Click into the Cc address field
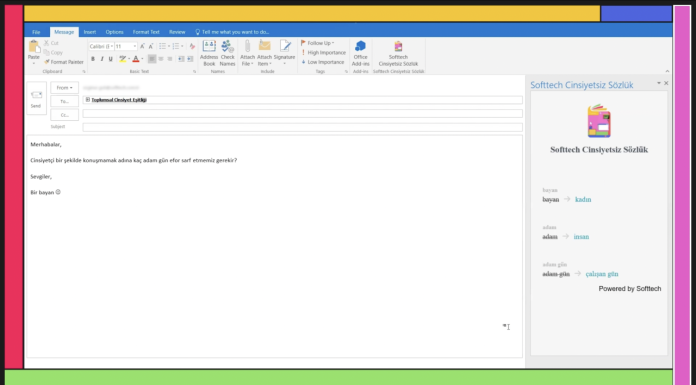The height and width of the screenshot is (385, 696). pyautogui.click(x=302, y=114)
